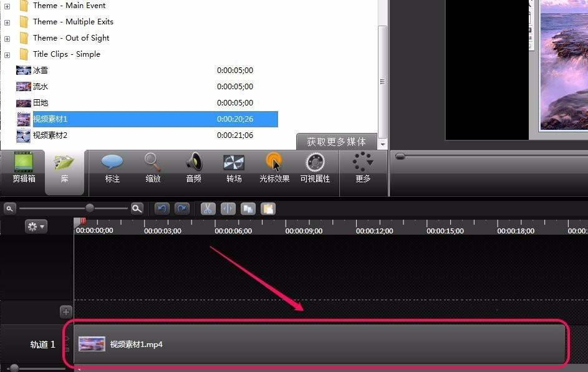588x372 pixels.
Task: Open the 标注 (callouts) panel
Action: tap(112, 167)
